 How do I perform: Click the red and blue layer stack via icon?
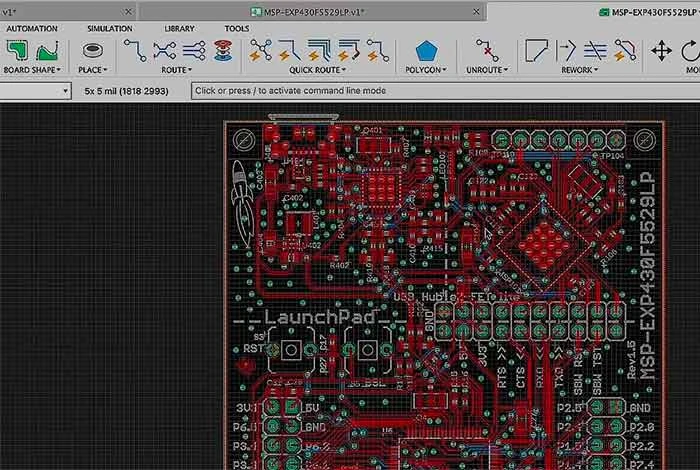[x=223, y=50]
